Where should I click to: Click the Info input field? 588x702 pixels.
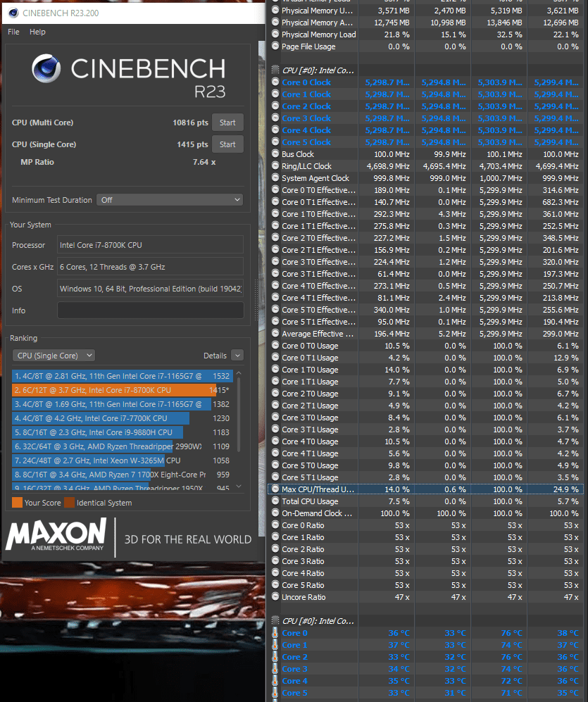click(x=151, y=311)
